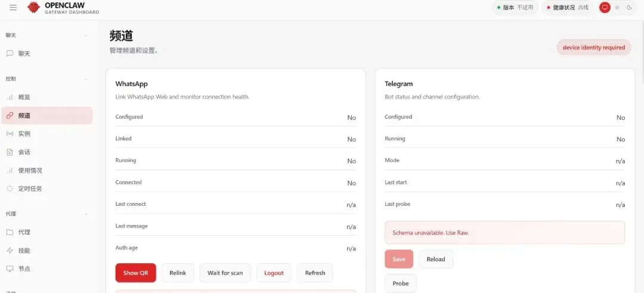Switch to system theme monitor icon
Viewport: 644px width, 293px height.
pos(605,8)
